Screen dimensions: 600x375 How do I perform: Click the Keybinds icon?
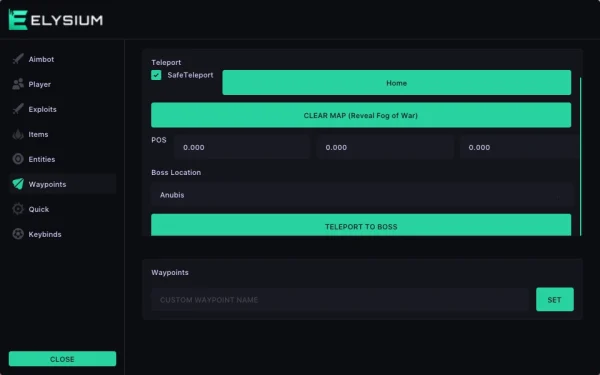(18, 234)
